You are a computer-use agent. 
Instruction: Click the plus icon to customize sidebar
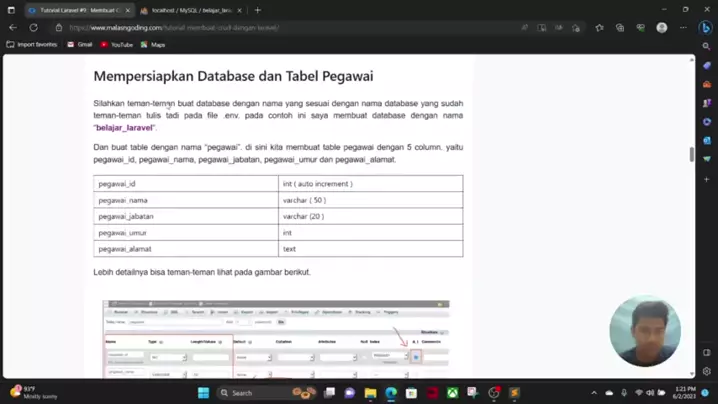[x=707, y=180]
